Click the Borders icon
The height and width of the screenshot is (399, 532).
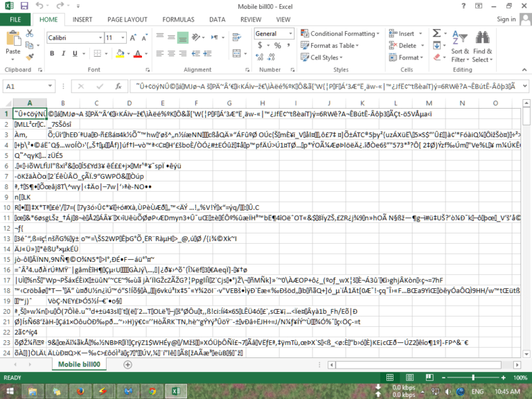coord(98,53)
